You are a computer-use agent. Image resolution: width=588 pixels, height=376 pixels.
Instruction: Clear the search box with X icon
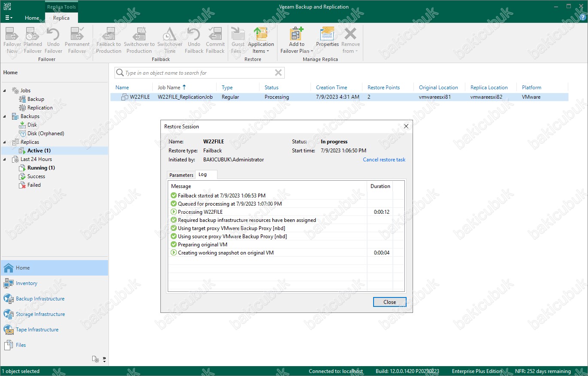coord(278,73)
